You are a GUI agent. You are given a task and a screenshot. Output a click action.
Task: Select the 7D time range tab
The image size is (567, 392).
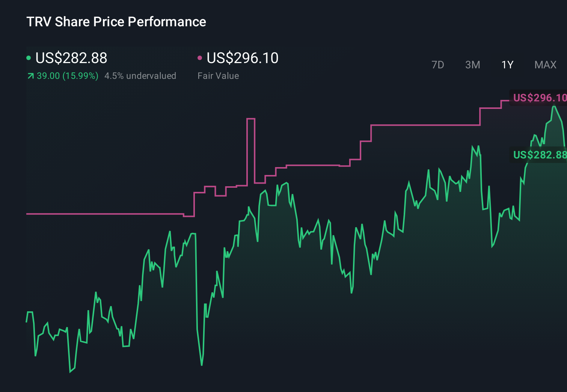(437, 65)
